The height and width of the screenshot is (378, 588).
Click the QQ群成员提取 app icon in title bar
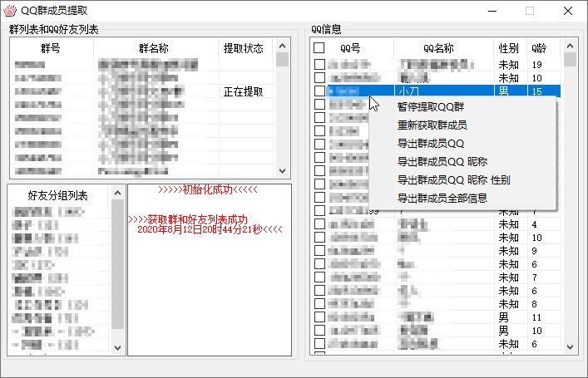[x=11, y=11]
